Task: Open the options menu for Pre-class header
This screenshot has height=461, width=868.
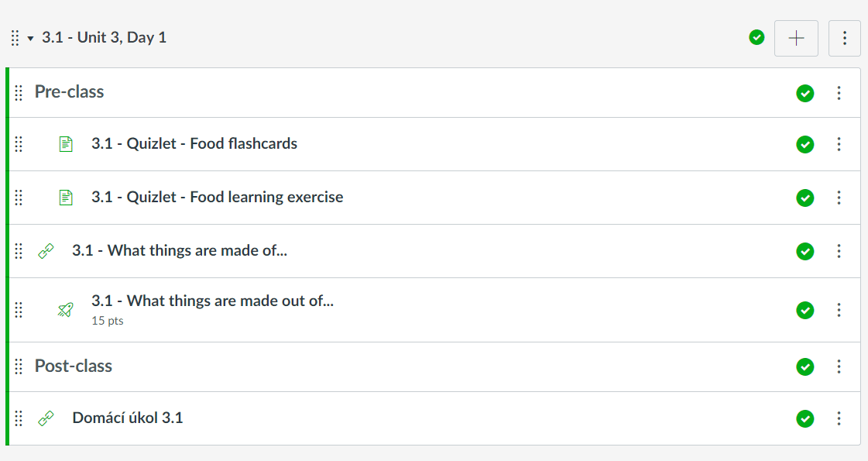Action: pyautogui.click(x=839, y=93)
